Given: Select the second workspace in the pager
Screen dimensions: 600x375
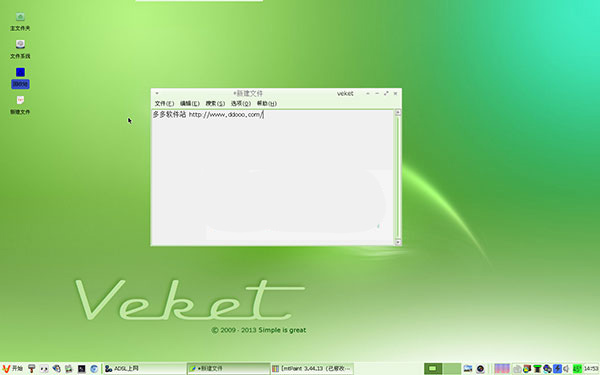Looking at the screenshot, I should tap(452, 368).
